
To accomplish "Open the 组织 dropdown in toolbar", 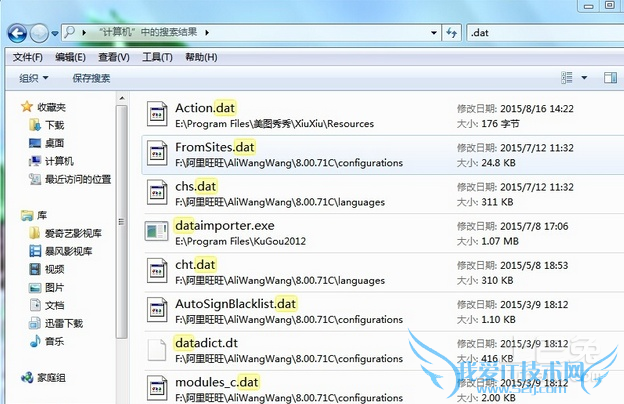I will pyautogui.click(x=34, y=78).
